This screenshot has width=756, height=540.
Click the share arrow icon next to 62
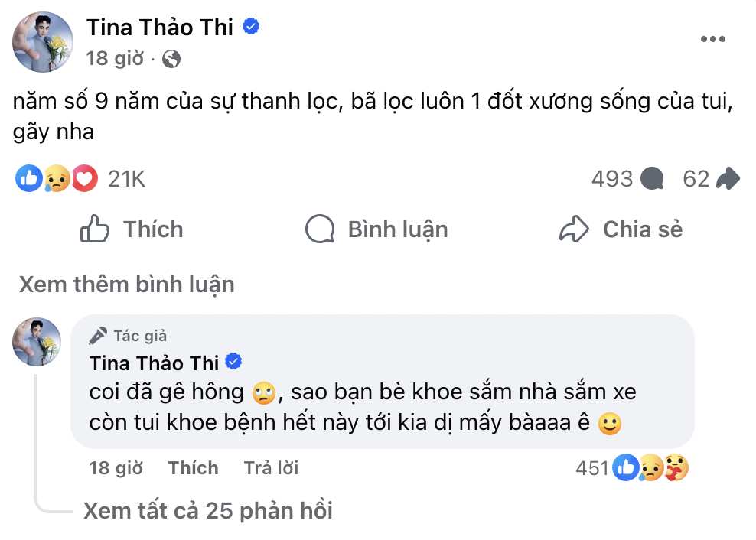[x=727, y=179]
